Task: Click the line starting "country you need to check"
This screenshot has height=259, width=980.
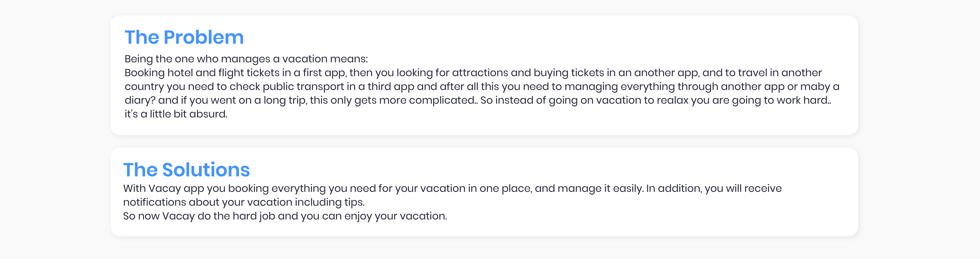Action: (482, 86)
